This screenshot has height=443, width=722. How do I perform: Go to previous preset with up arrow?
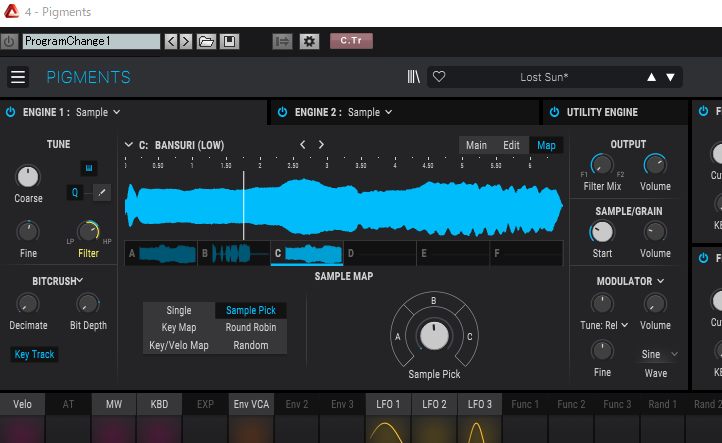pyautogui.click(x=651, y=77)
